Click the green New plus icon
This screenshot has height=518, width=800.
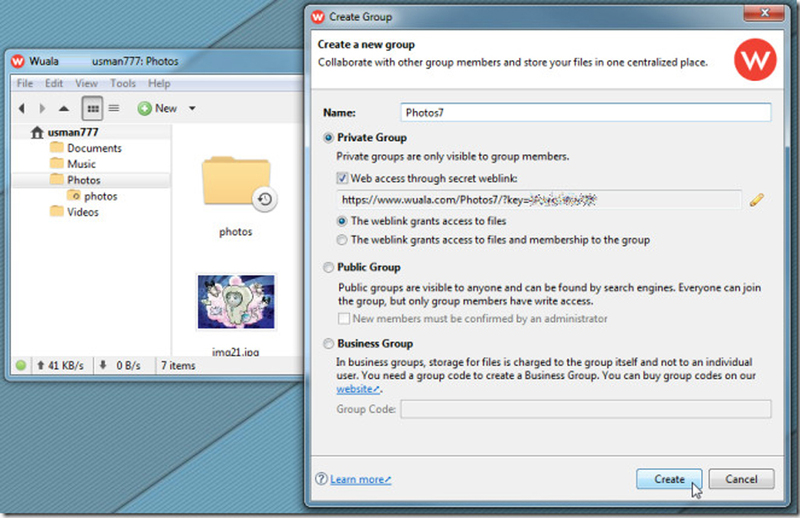tap(144, 108)
